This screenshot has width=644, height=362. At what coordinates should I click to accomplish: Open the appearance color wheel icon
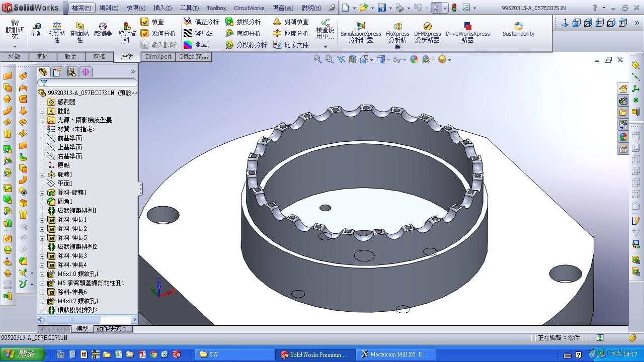point(414,59)
